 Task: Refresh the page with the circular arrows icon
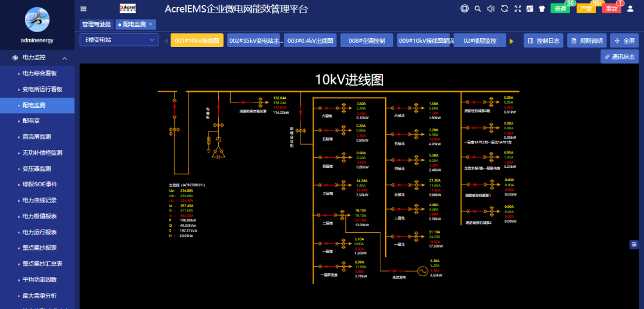(x=505, y=8)
